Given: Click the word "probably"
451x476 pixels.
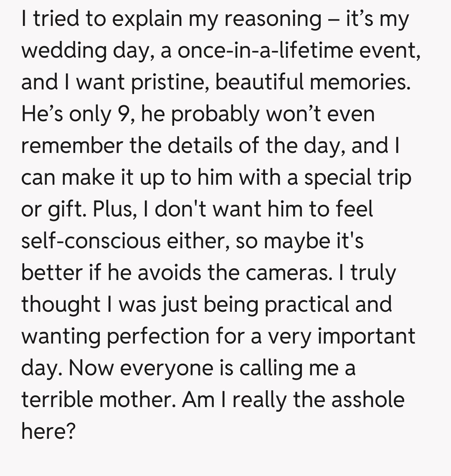Looking at the screenshot, I should [215, 114].
